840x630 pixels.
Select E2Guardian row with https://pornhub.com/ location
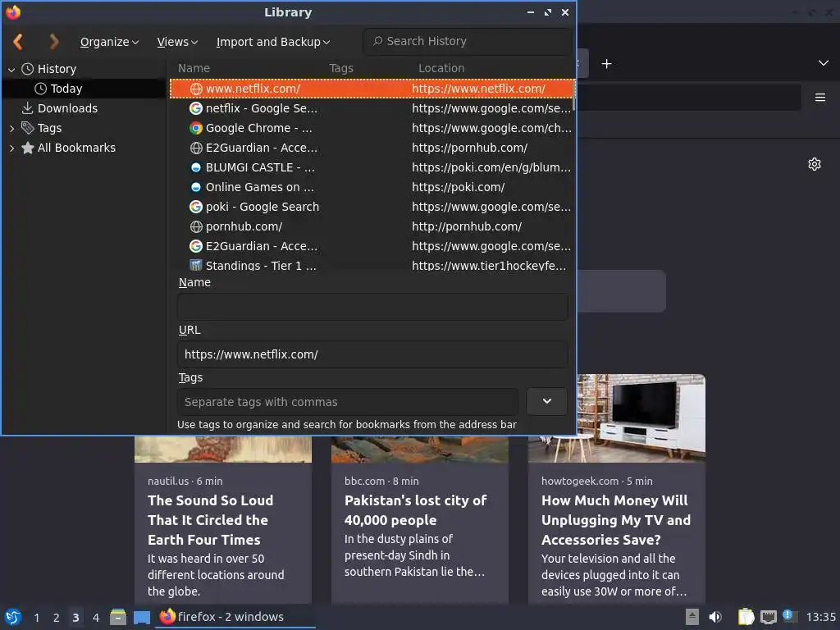point(371,148)
